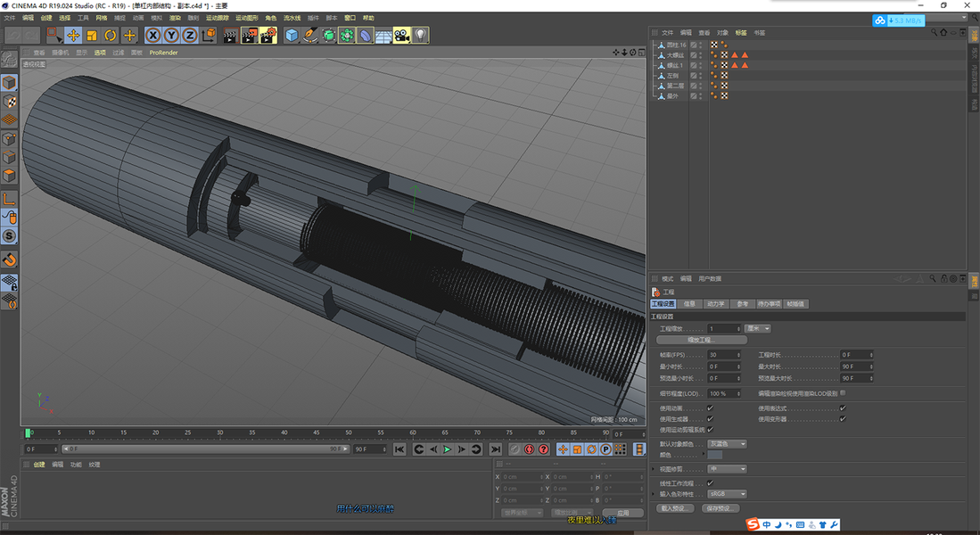The height and width of the screenshot is (535, 980).
Task: Select the Move tool in the top toolbar
Action: click(x=73, y=36)
